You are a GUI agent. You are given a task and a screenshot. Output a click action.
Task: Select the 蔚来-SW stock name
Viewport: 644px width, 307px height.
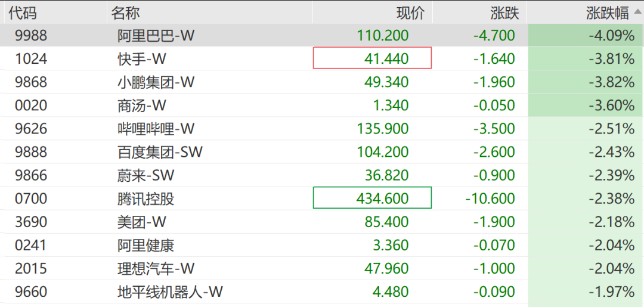point(146,176)
